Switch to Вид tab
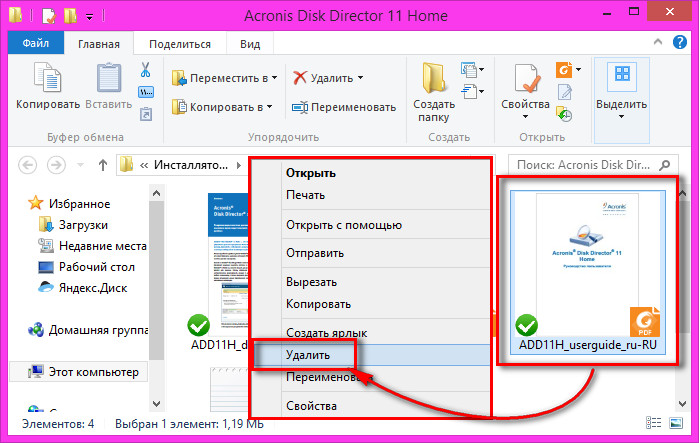Image resolution: width=699 pixels, height=443 pixels. (x=250, y=44)
